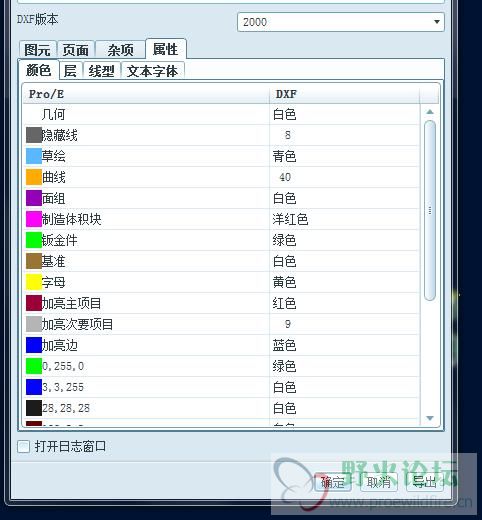Select the 制造体积块 row label
This screenshot has height=520, width=482.
tap(71, 219)
